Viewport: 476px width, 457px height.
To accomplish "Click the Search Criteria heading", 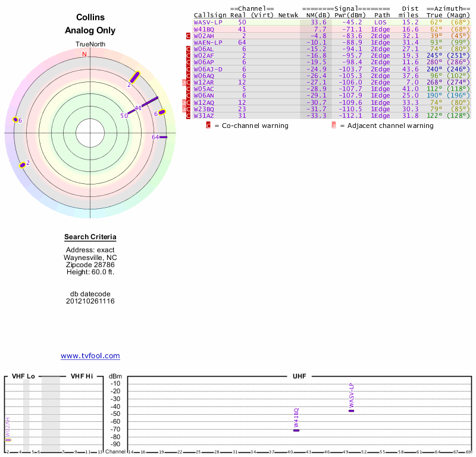I will 90,237.
